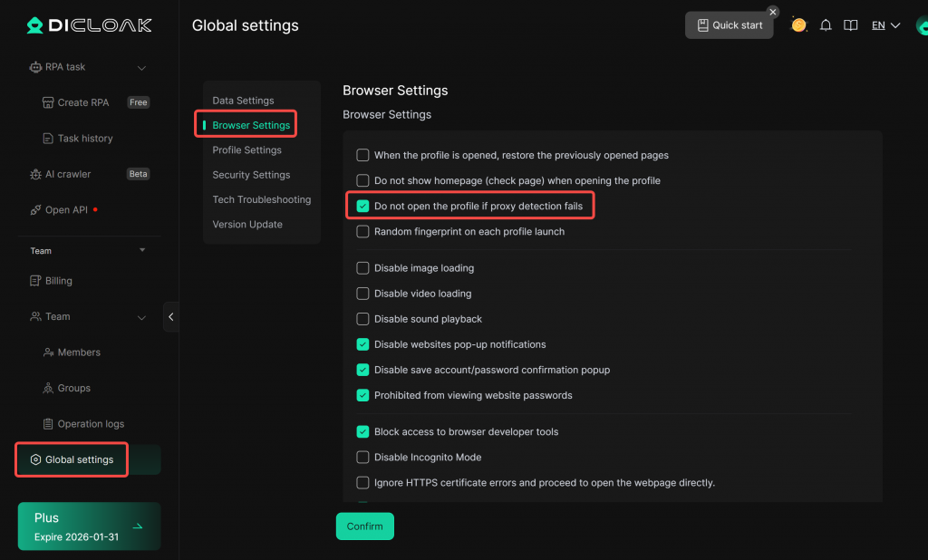This screenshot has height=560, width=928.
Task: Open the documentation book icon
Action: pyautogui.click(x=850, y=25)
